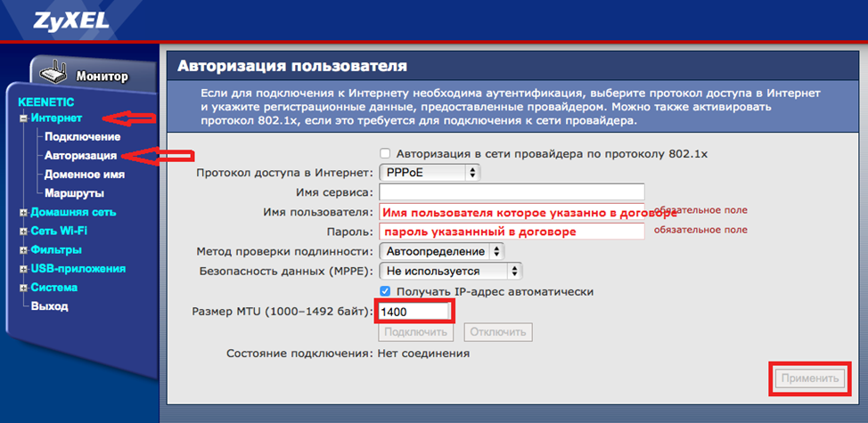Expand the Домашняя сеть section

click(24, 212)
